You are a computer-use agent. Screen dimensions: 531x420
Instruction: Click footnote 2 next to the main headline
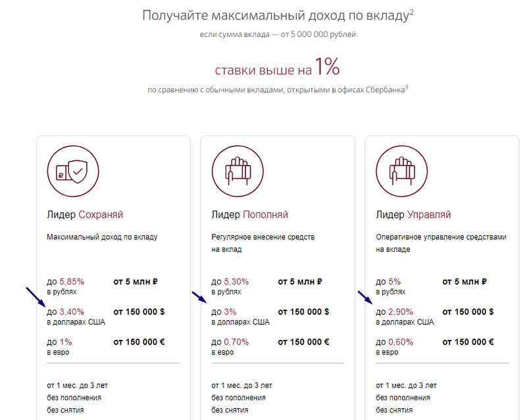pos(411,12)
